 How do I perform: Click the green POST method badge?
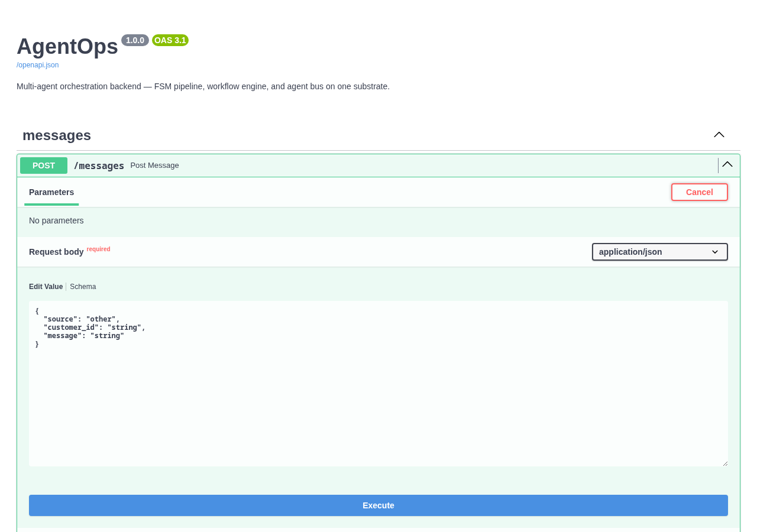(44, 166)
